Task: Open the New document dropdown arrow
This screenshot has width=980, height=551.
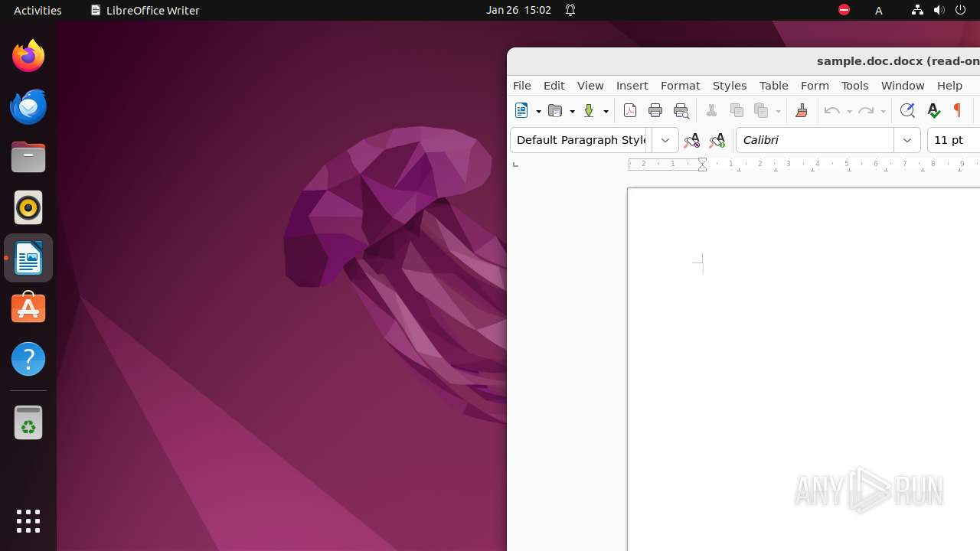Action: 538,112
